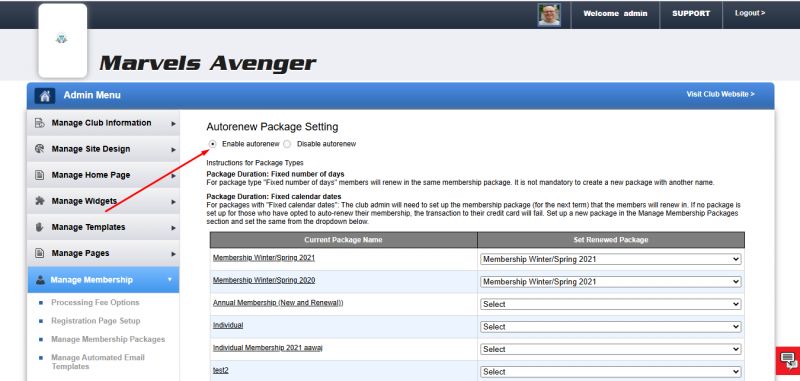
Task: Click the club logo image
Action: coord(62,40)
